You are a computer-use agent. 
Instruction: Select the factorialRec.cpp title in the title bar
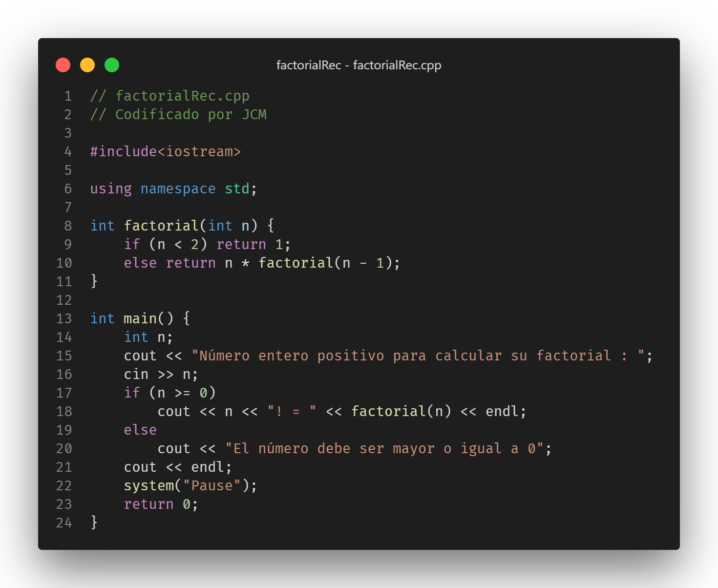[397, 65]
